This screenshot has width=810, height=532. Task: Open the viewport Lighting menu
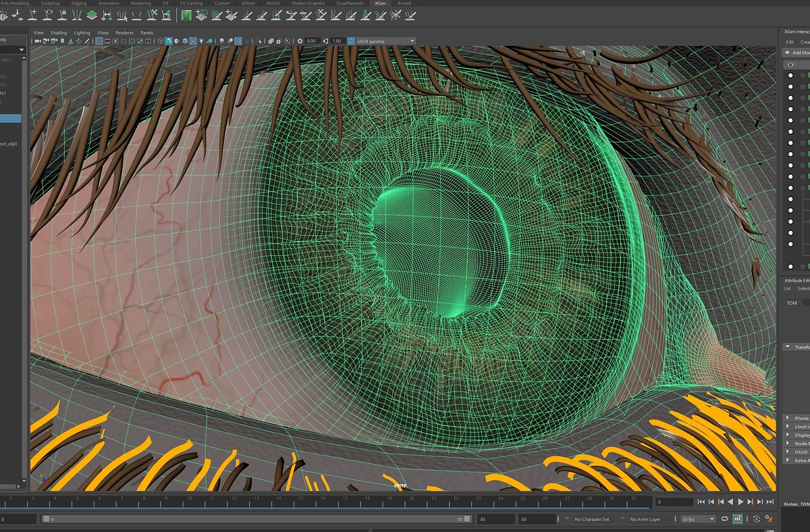coord(82,32)
